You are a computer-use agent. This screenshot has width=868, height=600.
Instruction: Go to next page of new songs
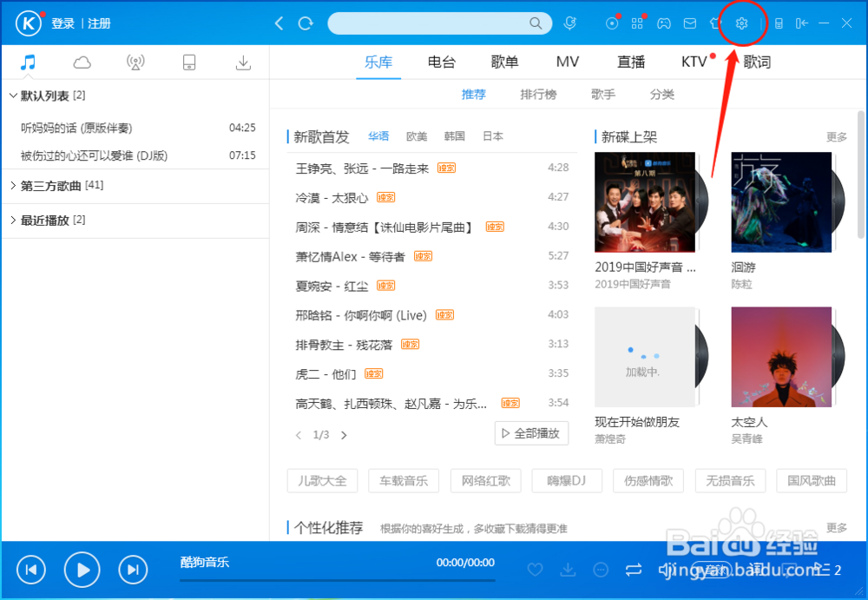tap(344, 435)
